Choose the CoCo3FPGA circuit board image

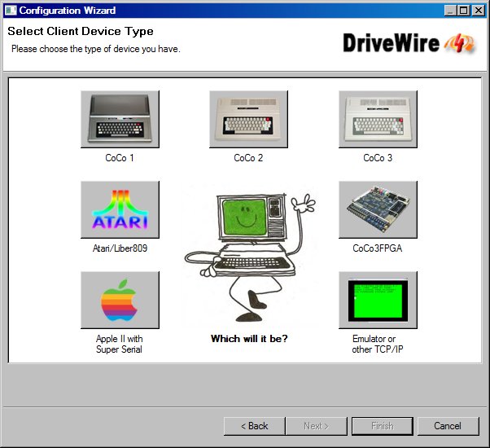pyautogui.click(x=378, y=209)
